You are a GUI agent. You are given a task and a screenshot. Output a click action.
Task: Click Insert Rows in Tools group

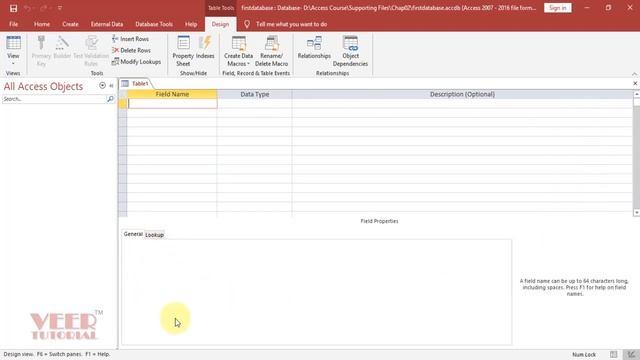coord(131,39)
